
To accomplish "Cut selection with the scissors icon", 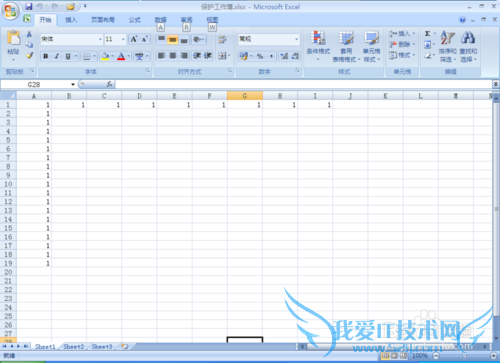I will coord(29,34).
